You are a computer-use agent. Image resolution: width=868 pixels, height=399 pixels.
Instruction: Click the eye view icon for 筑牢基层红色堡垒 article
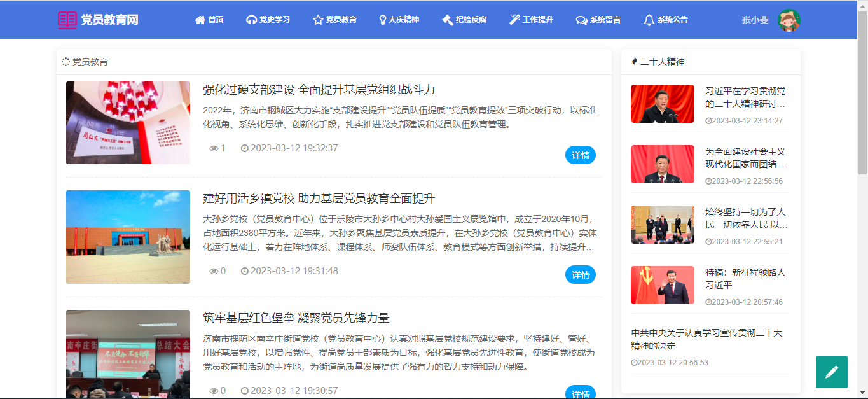point(214,391)
